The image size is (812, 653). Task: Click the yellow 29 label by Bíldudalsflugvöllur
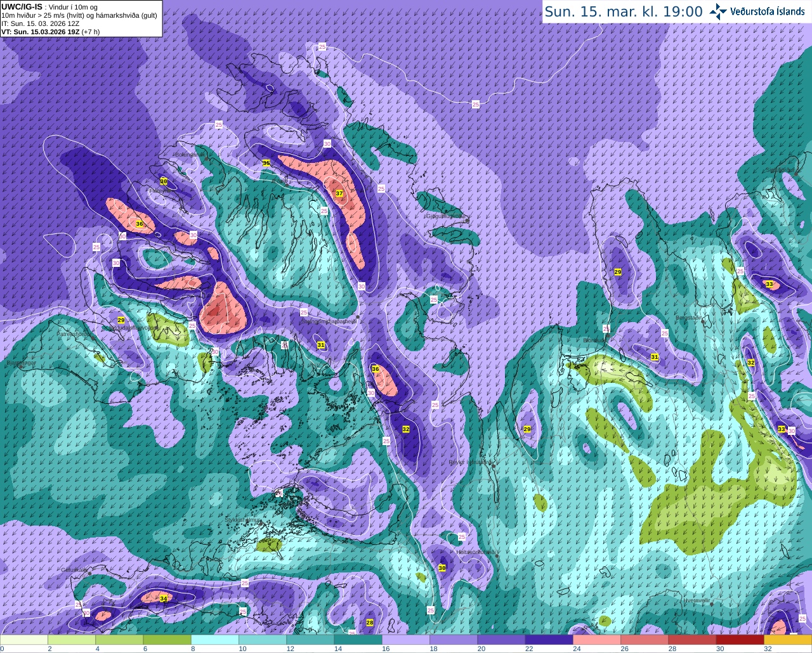[121, 321]
